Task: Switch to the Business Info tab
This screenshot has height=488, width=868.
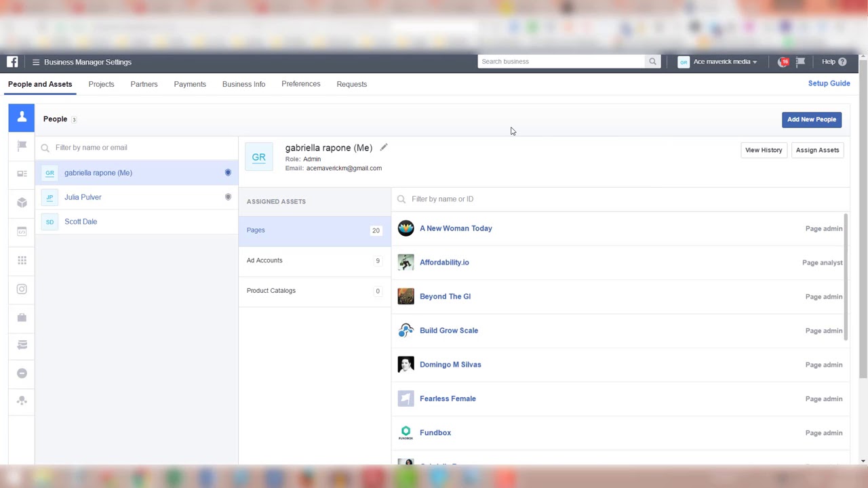Action: point(243,84)
